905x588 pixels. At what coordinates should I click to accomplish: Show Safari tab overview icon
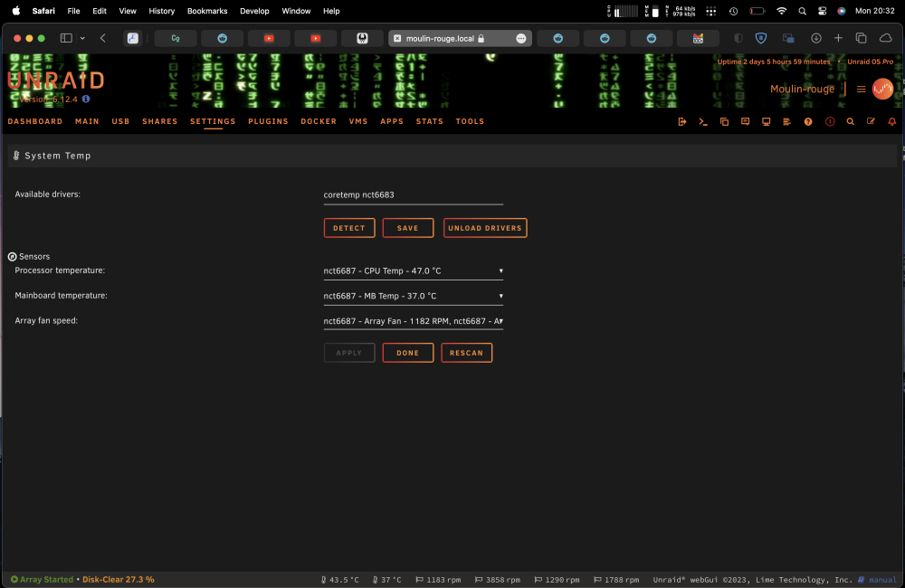[x=861, y=38]
